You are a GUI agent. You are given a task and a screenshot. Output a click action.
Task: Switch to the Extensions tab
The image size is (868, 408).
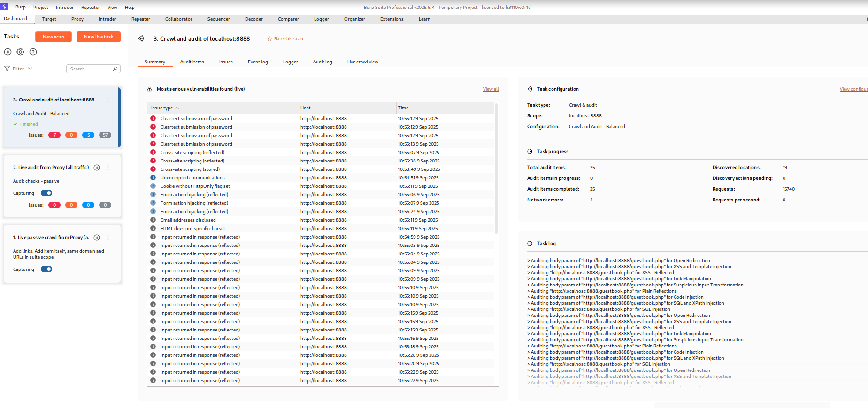click(392, 19)
